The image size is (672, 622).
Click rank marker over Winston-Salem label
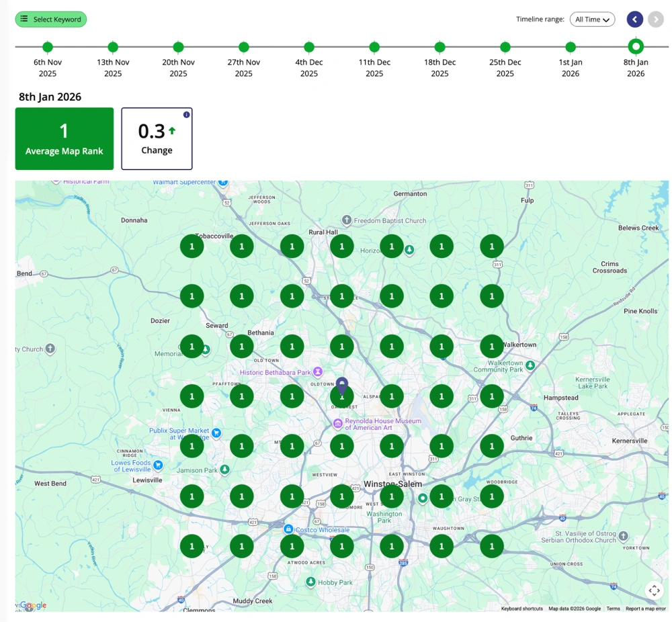[x=392, y=496]
